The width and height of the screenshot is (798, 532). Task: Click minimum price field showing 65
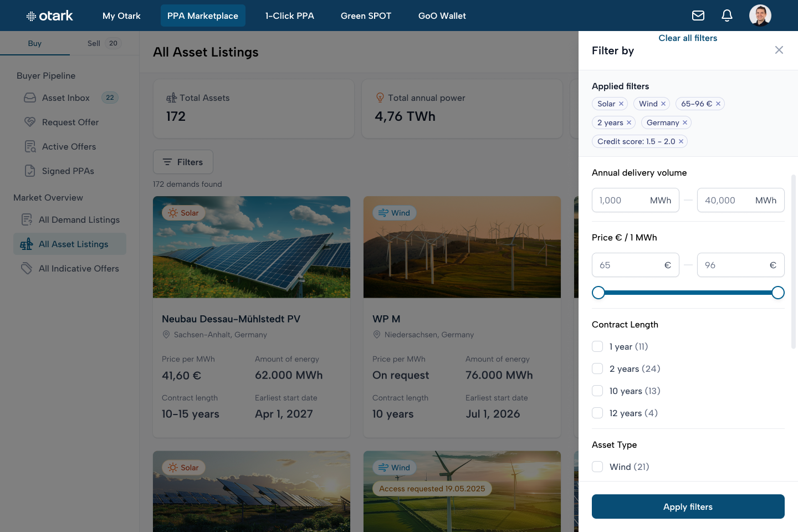636,265
